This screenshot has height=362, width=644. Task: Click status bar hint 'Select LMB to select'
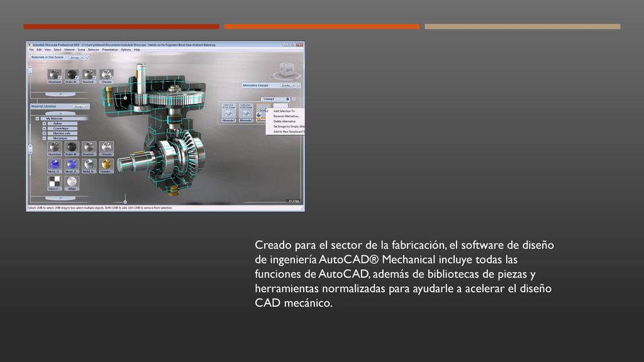(100, 207)
